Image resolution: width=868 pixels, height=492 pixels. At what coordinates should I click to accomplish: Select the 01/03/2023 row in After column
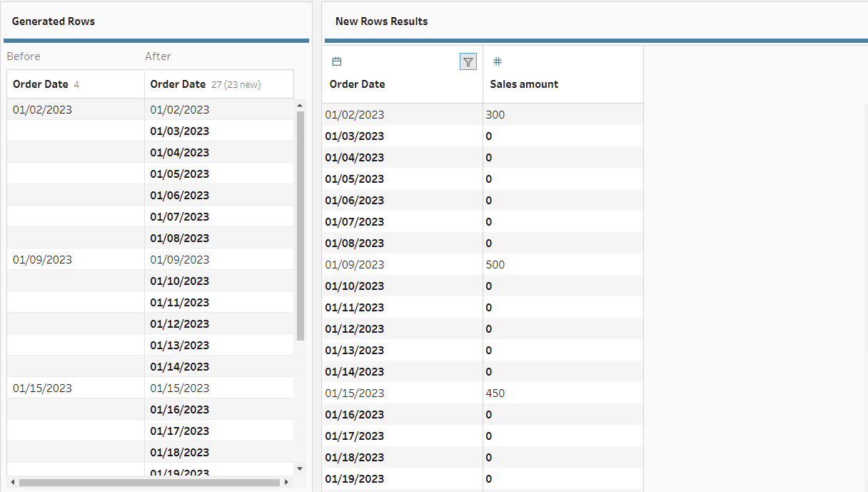tap(179, 131)
